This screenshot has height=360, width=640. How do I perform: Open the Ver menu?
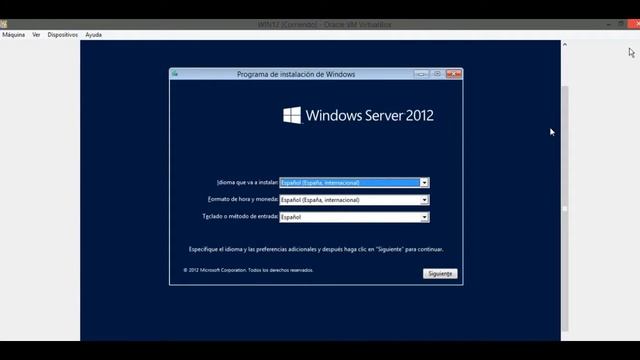36,35
